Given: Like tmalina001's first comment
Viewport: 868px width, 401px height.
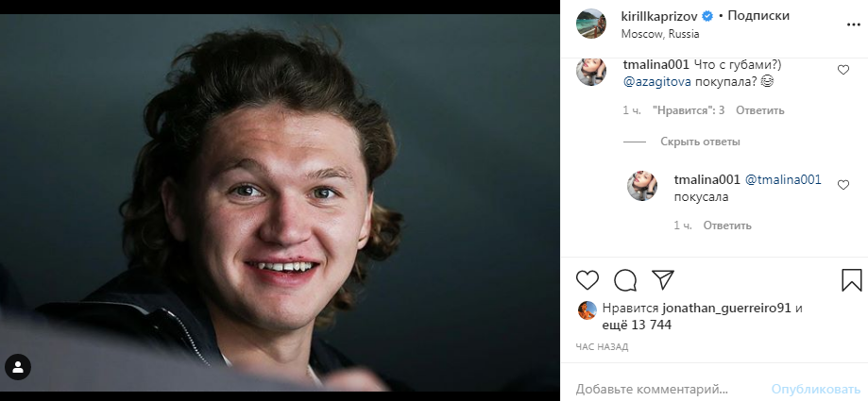Looking at the screenshot, I should click(x=843, y=70).
